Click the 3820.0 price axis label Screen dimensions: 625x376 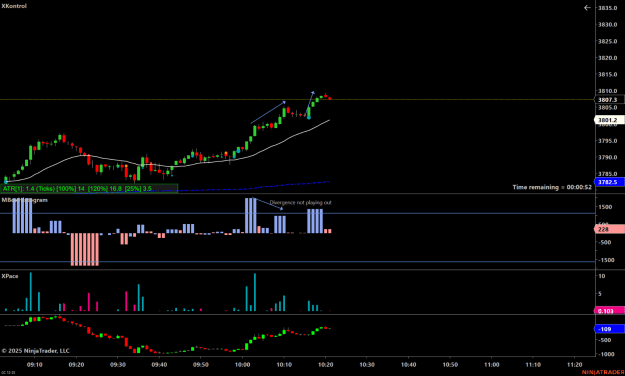[x=607, y=58]
